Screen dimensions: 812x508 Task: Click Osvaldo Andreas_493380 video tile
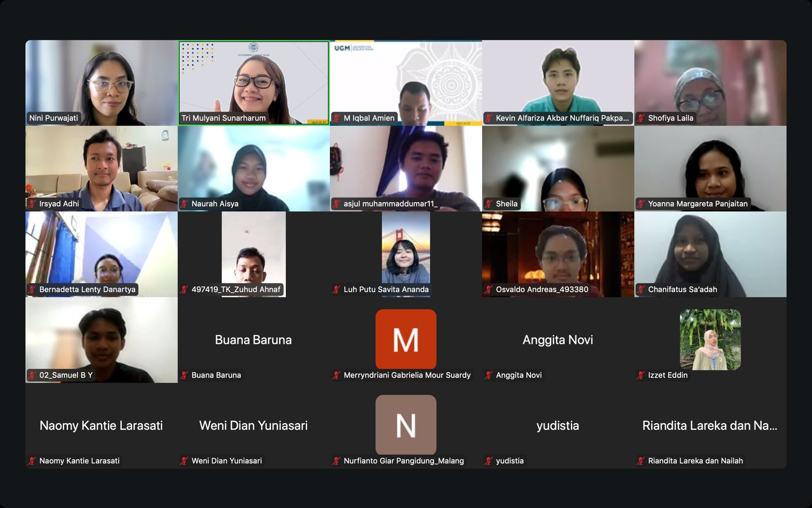pyautogui.click(x=558, y=255)
